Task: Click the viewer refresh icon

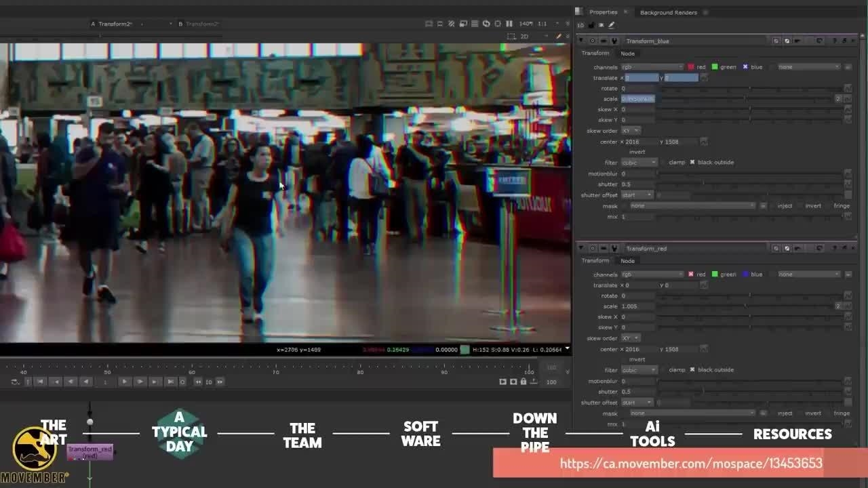Action: point(486,24)
